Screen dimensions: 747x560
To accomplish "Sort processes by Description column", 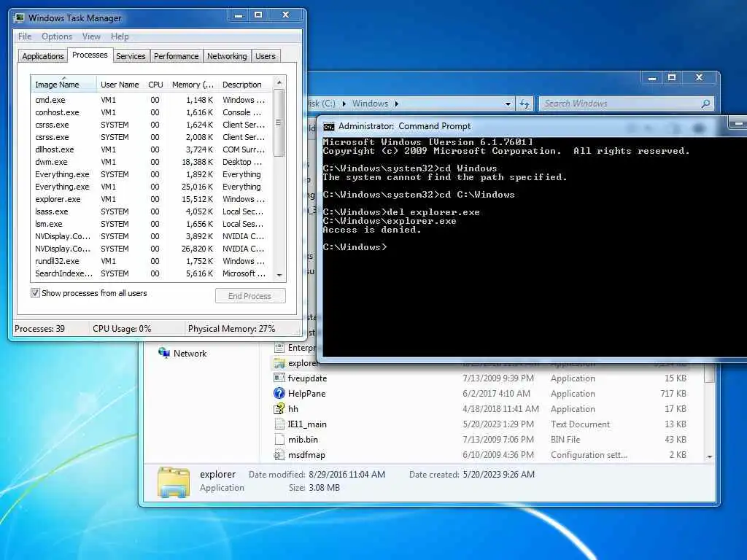I will pyautogui.click(x=246, y=85).
